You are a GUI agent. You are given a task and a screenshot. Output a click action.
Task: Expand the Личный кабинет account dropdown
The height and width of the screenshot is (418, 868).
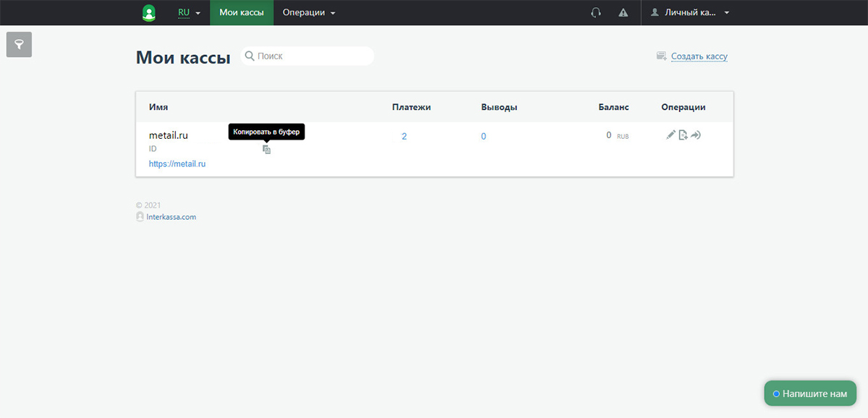point(690,12)
